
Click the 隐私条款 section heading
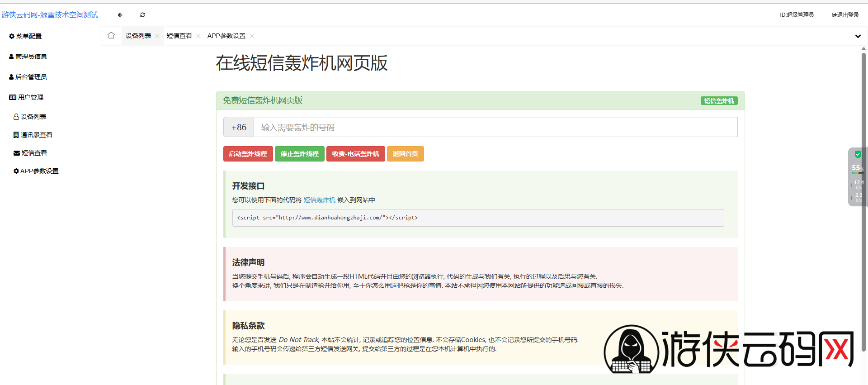coord(248,326)
